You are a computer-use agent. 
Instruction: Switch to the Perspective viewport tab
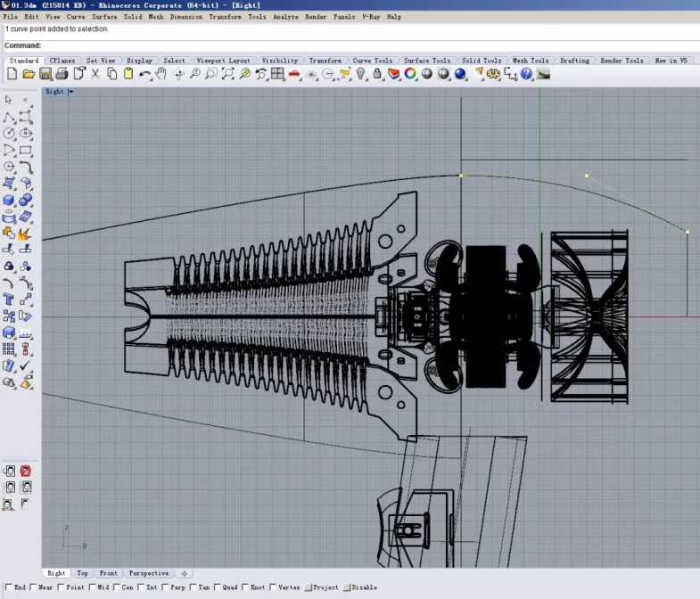pyautogui.click(x=148, y=573)
